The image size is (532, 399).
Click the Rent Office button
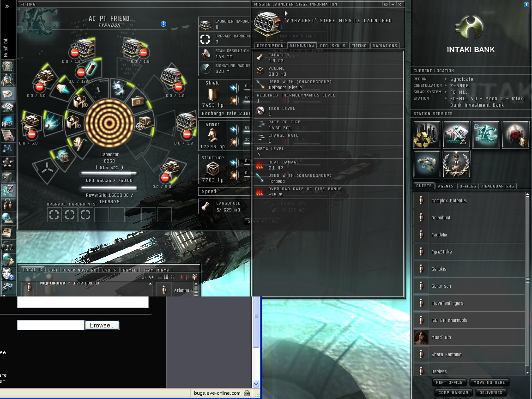point(449,382)
